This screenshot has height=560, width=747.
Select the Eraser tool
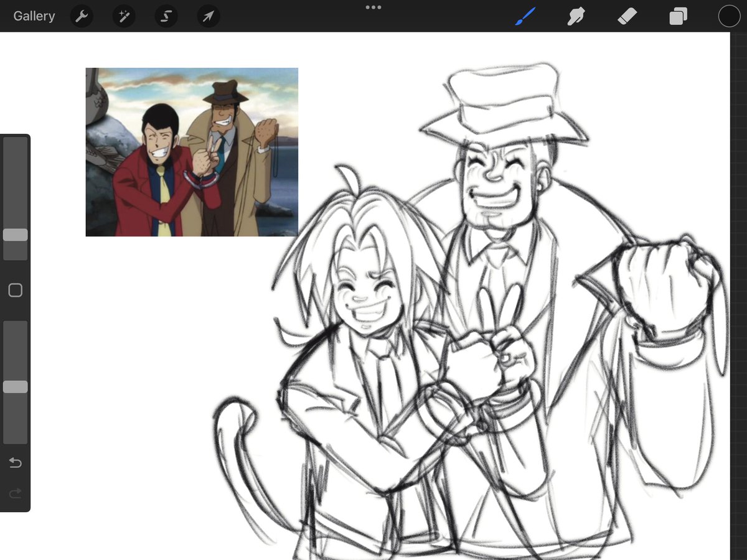point(627,16)
